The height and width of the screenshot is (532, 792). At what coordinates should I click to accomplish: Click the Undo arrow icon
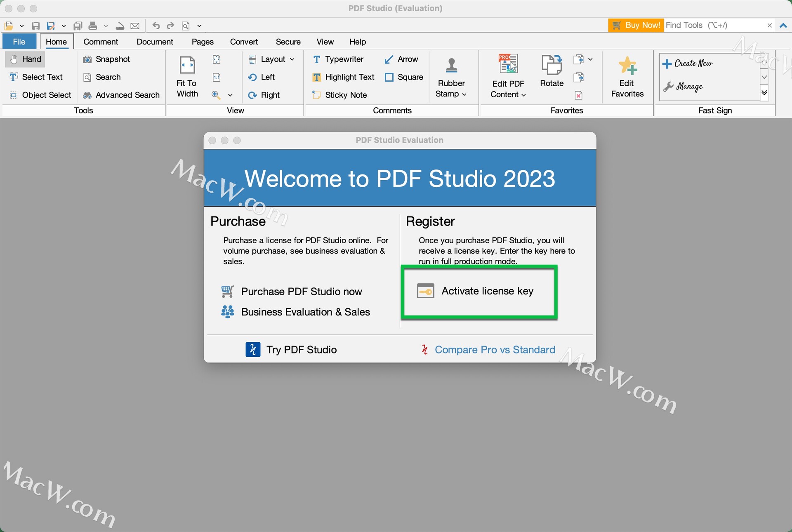point(156,26)
